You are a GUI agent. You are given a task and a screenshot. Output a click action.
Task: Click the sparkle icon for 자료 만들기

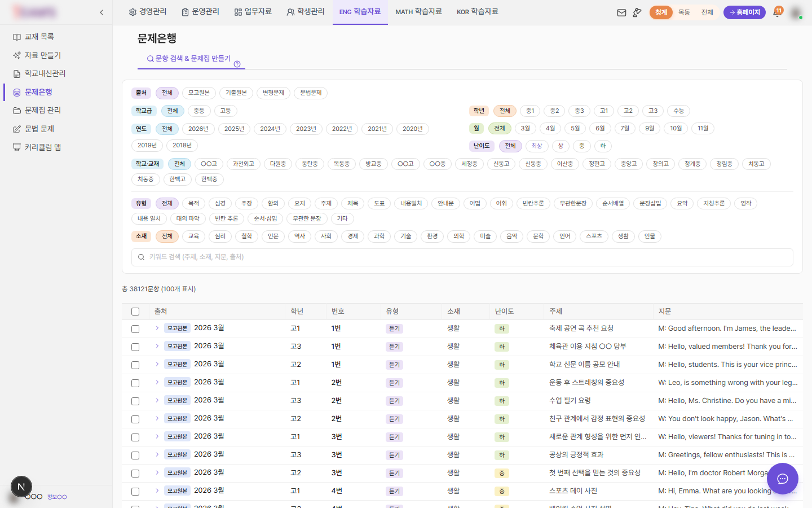[x=17, y=55]
